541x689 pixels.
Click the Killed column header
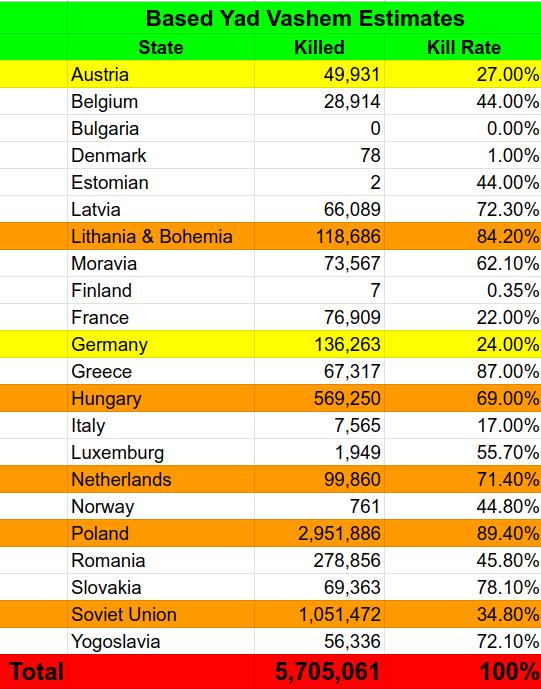click(x=320, y=47)
